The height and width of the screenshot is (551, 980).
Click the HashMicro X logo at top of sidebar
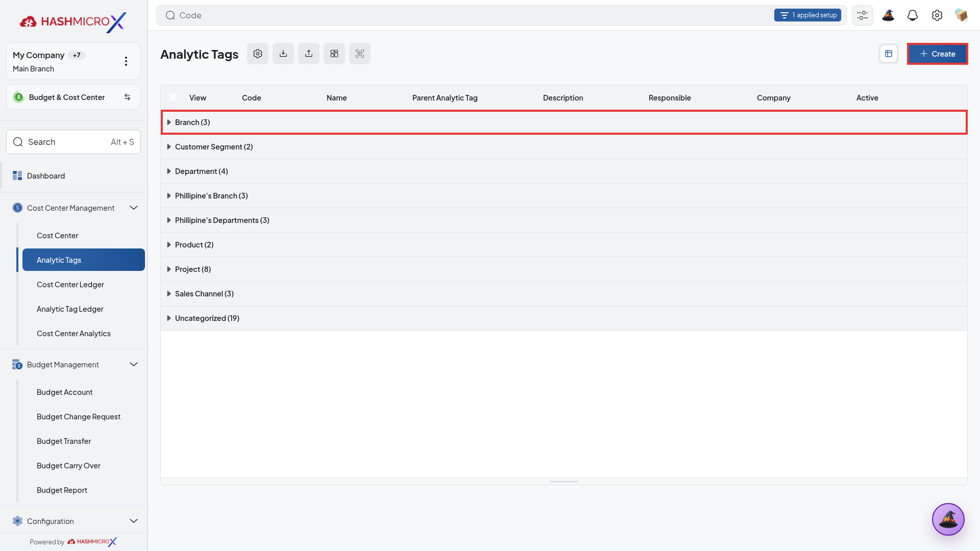click(73, 22)
